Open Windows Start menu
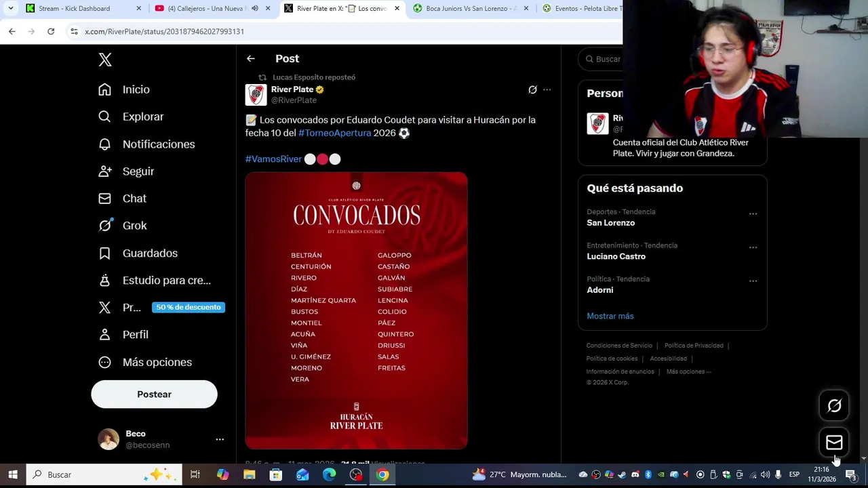 [13, 474]
